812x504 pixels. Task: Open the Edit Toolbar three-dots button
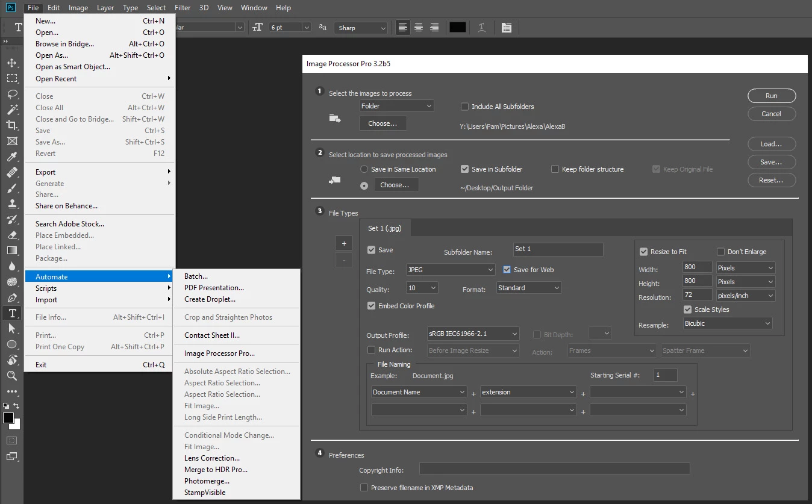pos(11,391)
